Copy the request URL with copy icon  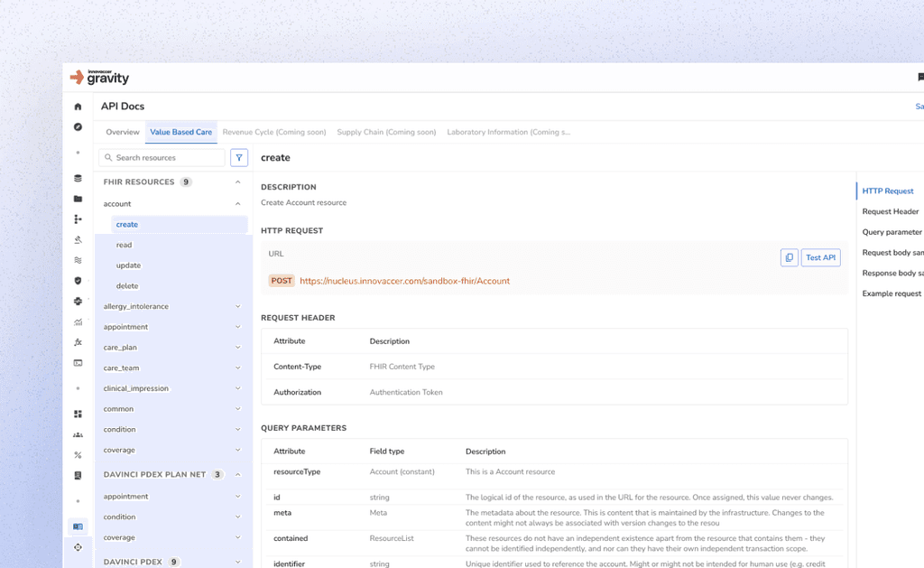pyautogui.click(x=789, y=257)
